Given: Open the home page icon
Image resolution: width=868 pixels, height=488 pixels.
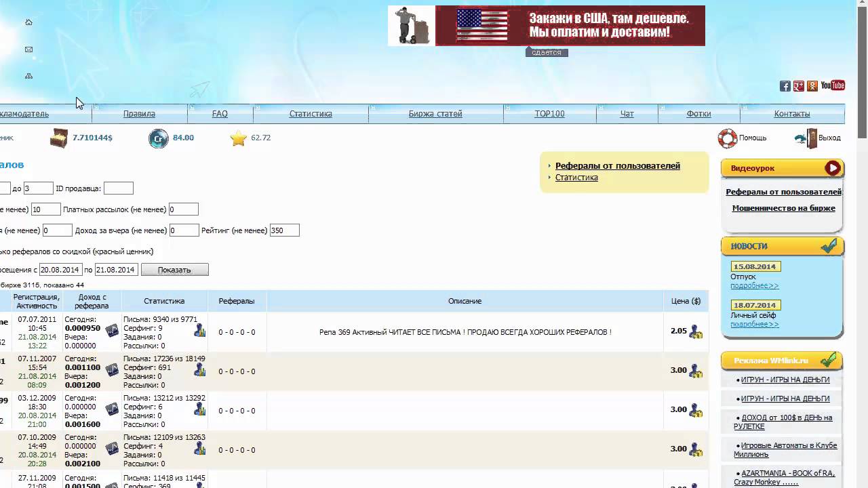Looking at the screenshot, I should [x=28, y=22].
